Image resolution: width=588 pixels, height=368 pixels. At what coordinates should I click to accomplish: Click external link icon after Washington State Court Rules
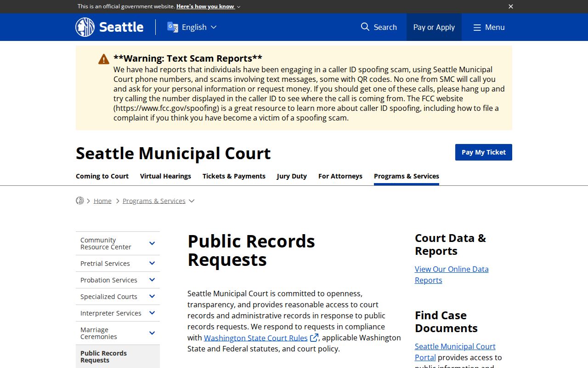point(314,338)
